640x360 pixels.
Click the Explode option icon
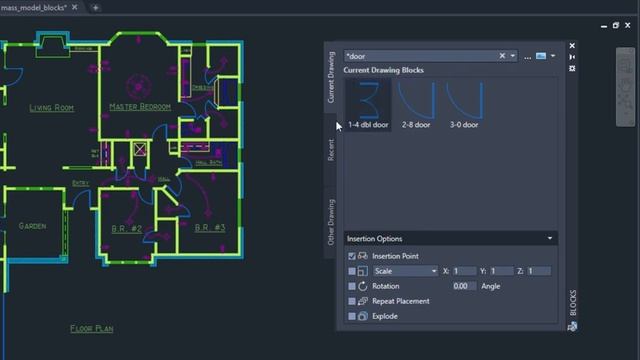362,316
